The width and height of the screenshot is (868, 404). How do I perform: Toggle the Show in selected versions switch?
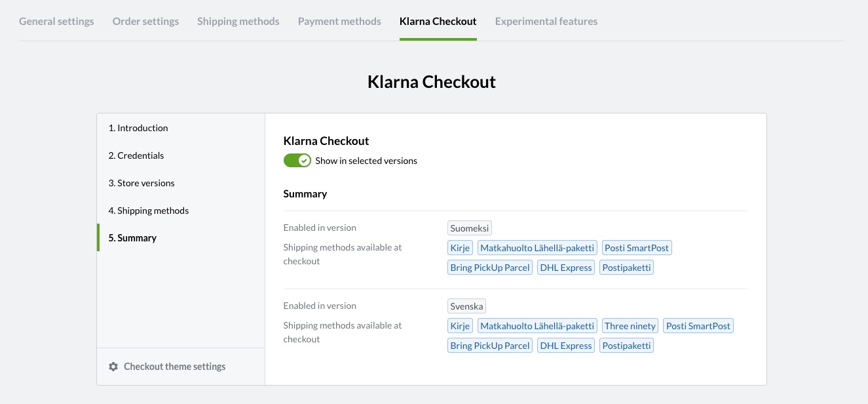pyautogui.click(x=297, y=161)
